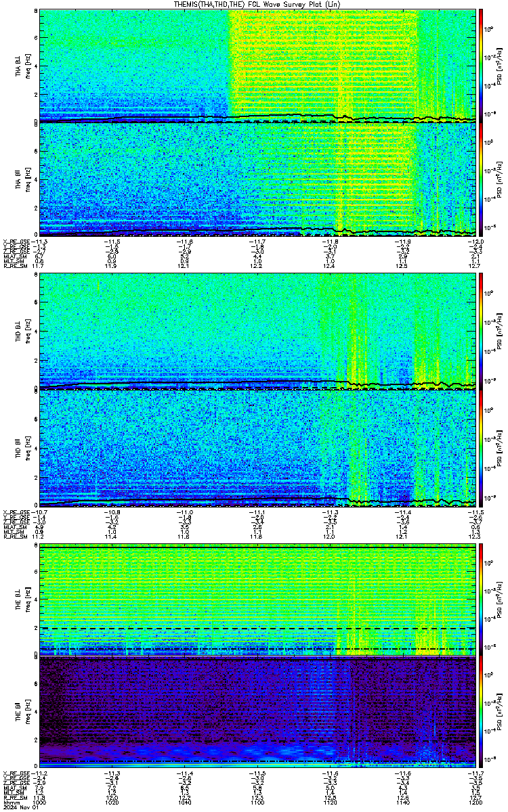
Task: Click the 1000 time tick label
Action: pyautogui.click(x=40, y=803)
